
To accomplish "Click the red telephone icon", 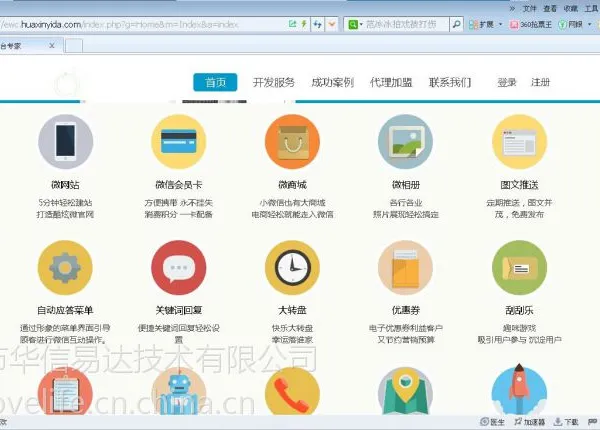I will 292,391.
